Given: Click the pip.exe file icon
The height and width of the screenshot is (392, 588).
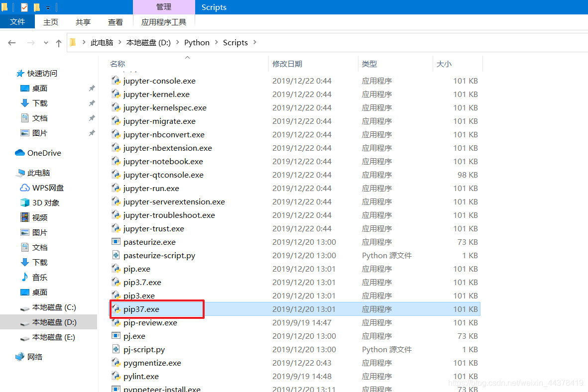Looking at the screenshot, I should coord(116,269).
